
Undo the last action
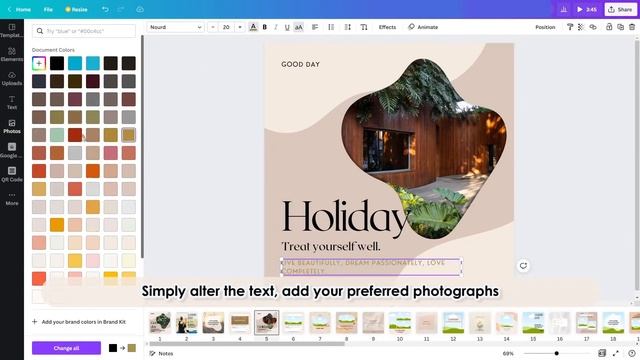(x=105, y=9)
